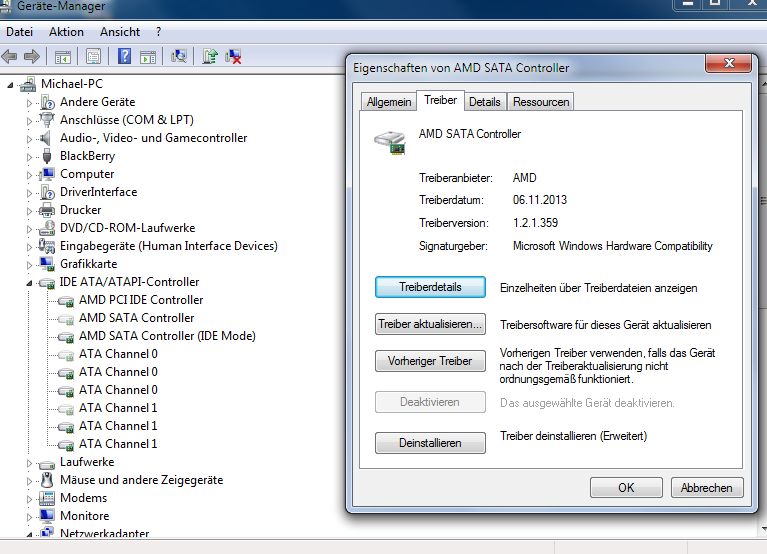Viewport: 767px width, 554px height.
Task: Uninstall device toolbar icon with red X
Action: click(x=233, y=56)
